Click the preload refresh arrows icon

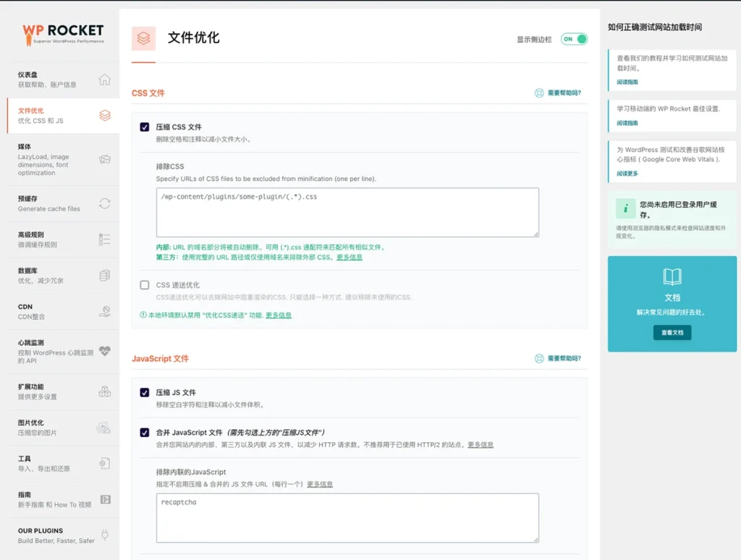coord(105,203)
